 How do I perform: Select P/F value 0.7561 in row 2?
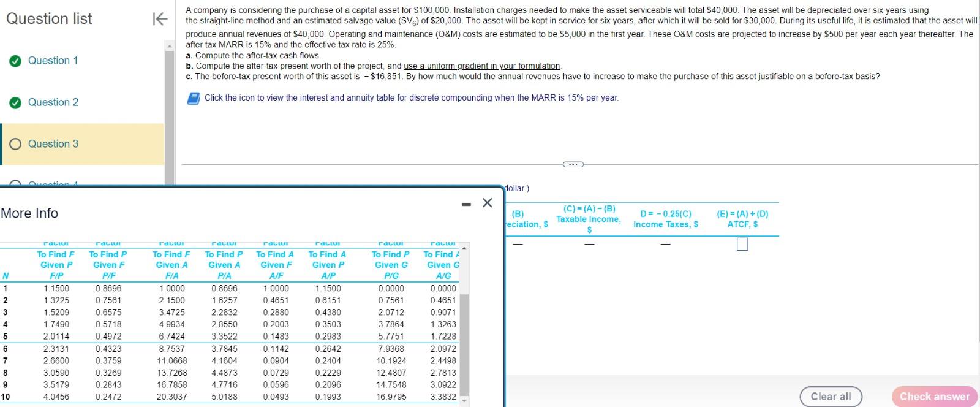[x=108, y=300]
